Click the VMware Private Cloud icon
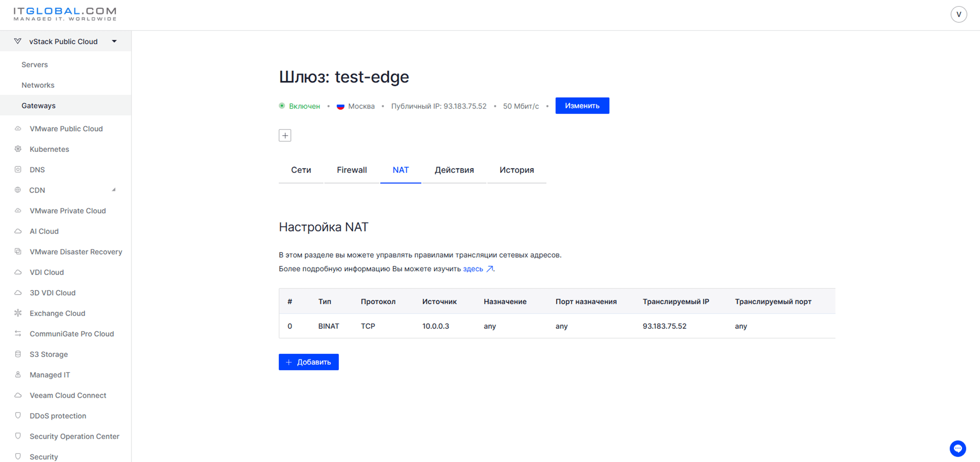This screenshot has width=980, height=462. click(x=18, y=210)
